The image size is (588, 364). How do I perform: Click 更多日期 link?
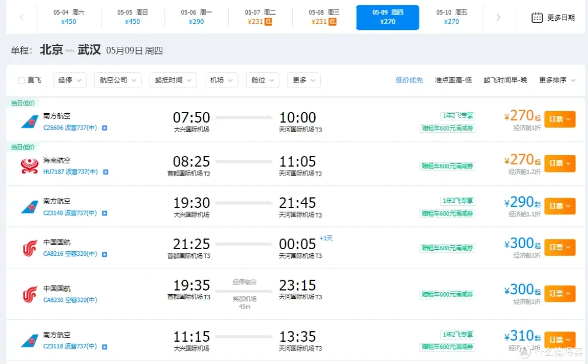561,17
